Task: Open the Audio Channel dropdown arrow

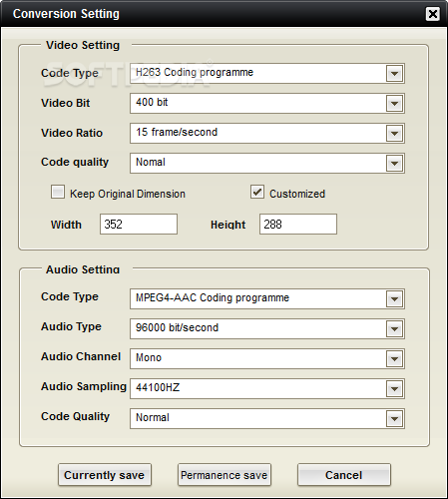Action: pyautogui.click(x=394, y=359)
